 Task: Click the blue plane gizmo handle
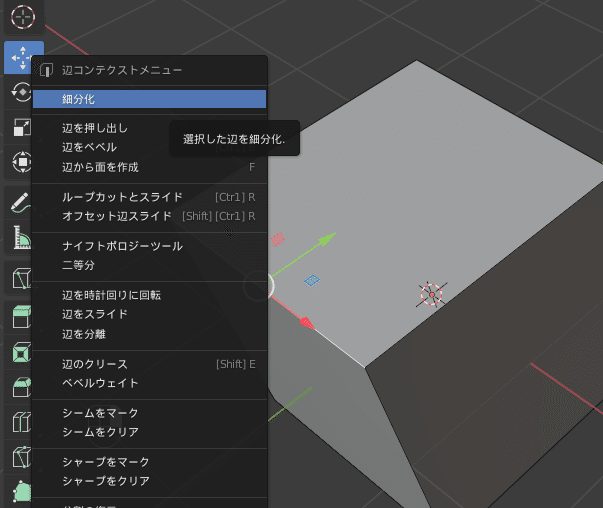[x=312, y=280]
